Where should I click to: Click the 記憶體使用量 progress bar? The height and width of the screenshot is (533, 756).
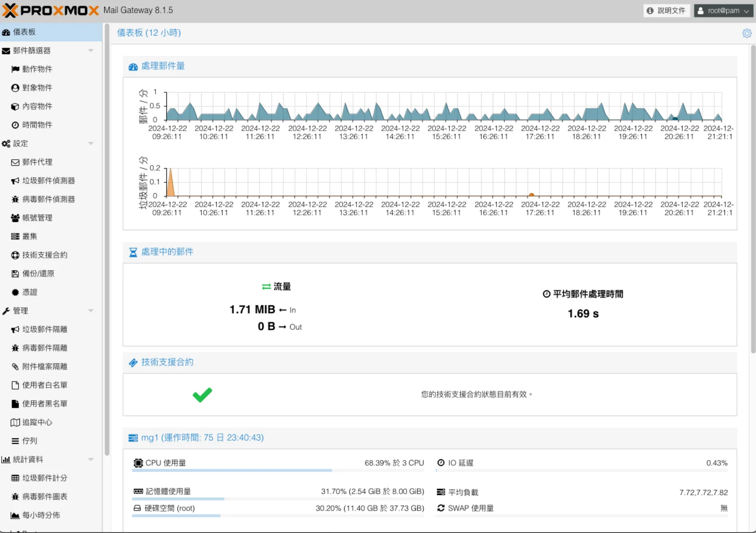278,499
